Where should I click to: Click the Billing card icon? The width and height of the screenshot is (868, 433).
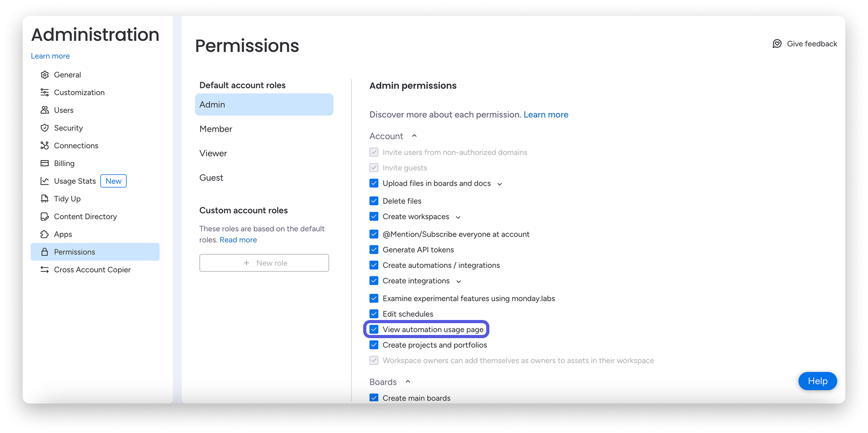44,163
